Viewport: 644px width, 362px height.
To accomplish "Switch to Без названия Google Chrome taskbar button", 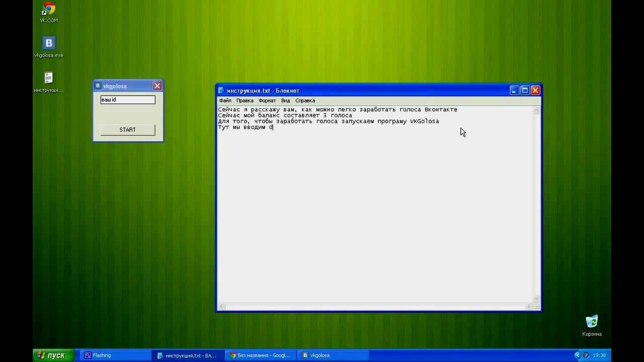I will (x=261, y=355).
